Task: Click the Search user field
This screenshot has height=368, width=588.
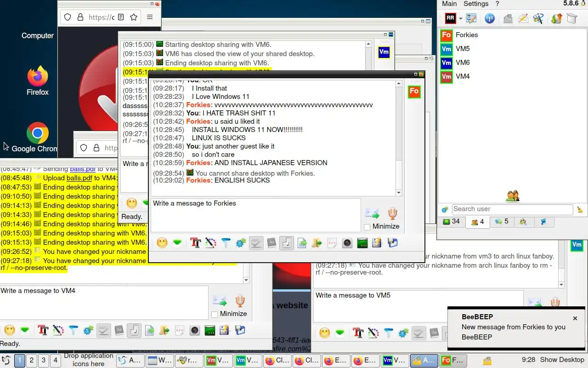Action: [512, 209]
